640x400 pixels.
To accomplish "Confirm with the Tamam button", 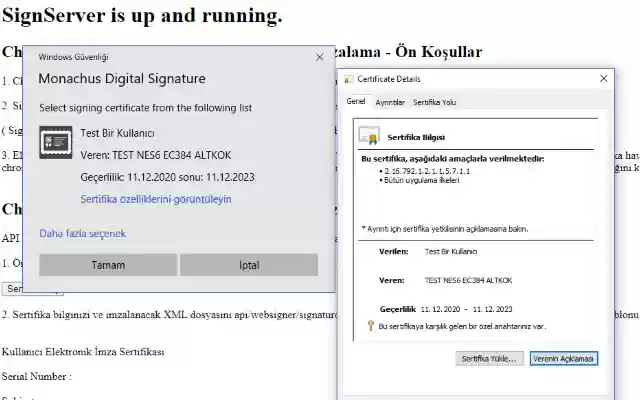I will click(x=108, y=265).
